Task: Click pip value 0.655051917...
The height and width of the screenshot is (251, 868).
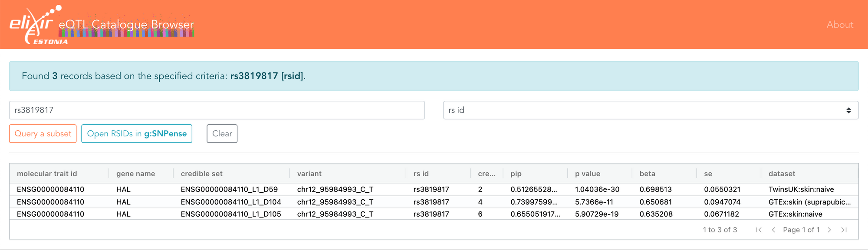Action: (536, 214)
